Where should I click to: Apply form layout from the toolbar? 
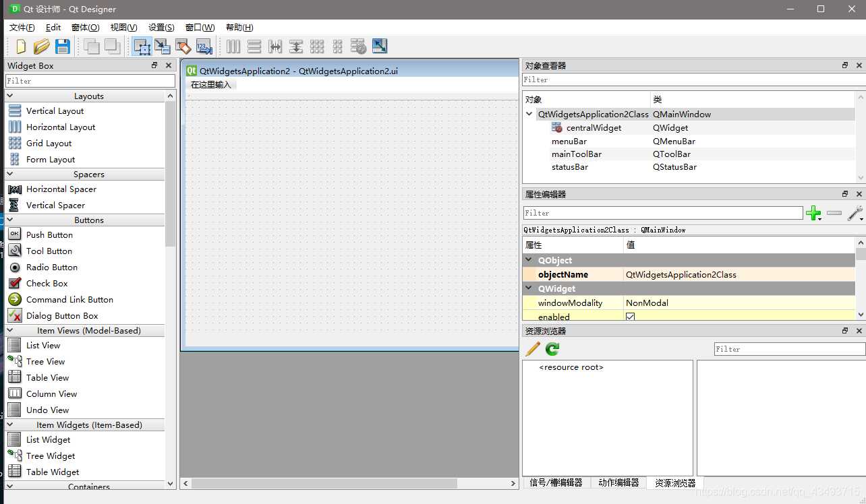tap(338, 46)
